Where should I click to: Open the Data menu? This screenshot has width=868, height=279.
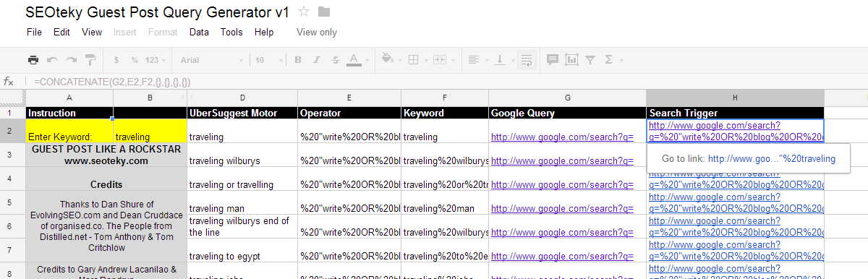point(199,33)
